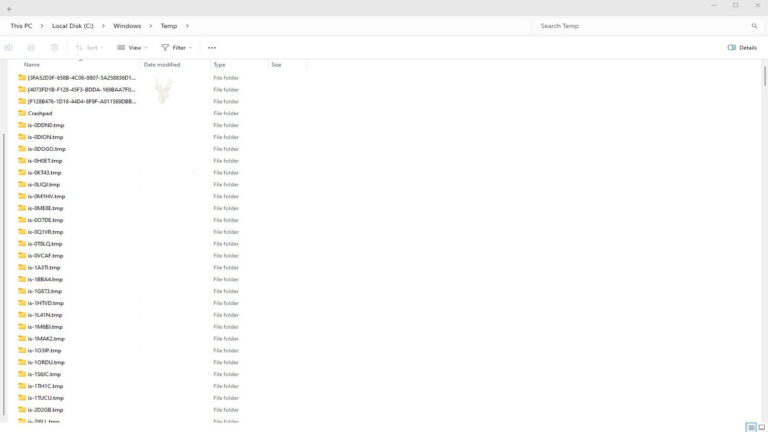This screenshot has width=768, height=432.
Task: Select the is-0H0ET.tmp folder name
Action: pos(45,161)
